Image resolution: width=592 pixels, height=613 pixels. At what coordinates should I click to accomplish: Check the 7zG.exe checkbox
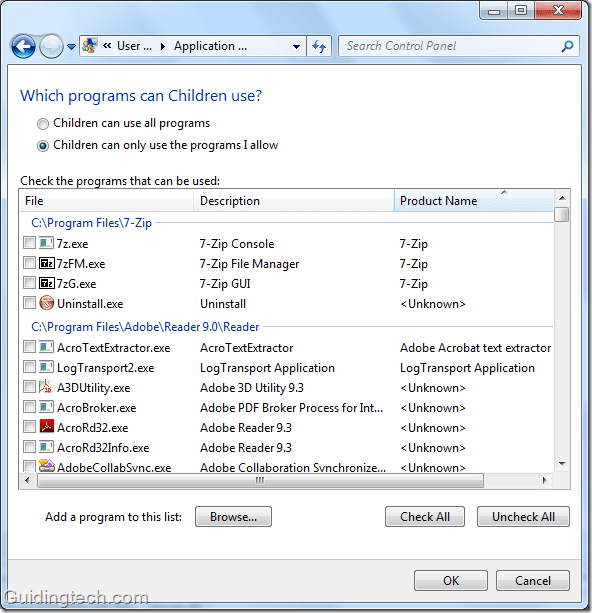[x=29, y=283]
